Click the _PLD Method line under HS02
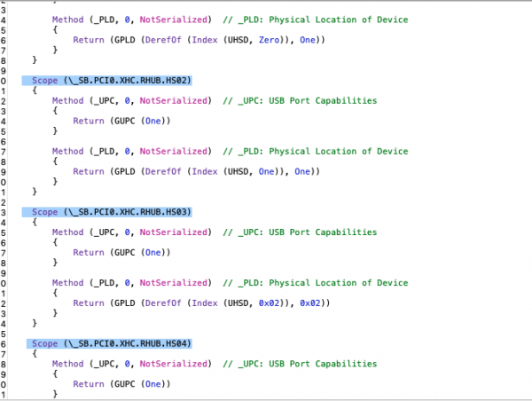Image resolution: width=532 pixels, height=401 pixels. point(230,151)
